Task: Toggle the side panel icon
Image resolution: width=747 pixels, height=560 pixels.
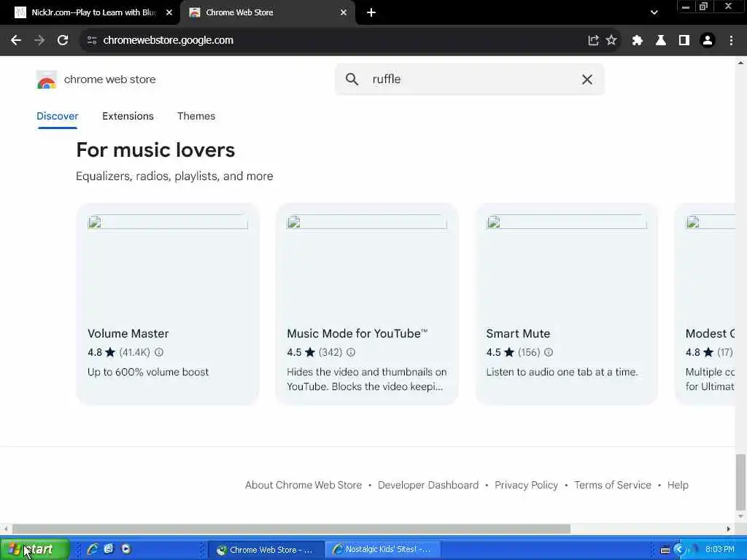Action: point(684,41)
